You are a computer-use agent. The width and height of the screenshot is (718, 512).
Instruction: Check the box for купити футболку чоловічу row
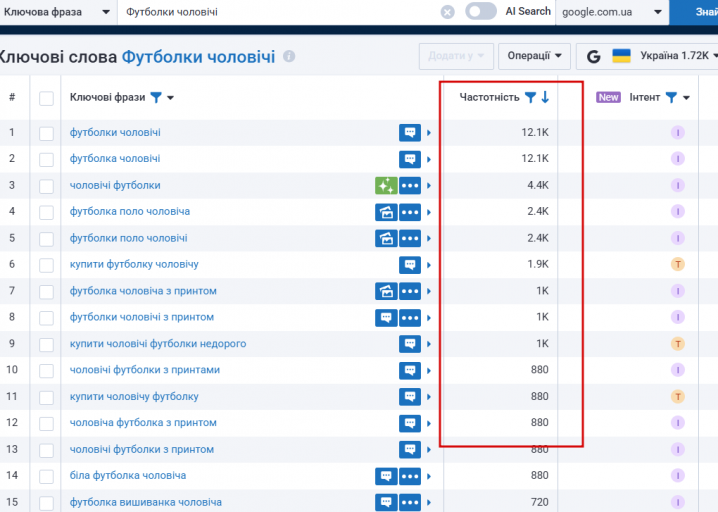46,265
